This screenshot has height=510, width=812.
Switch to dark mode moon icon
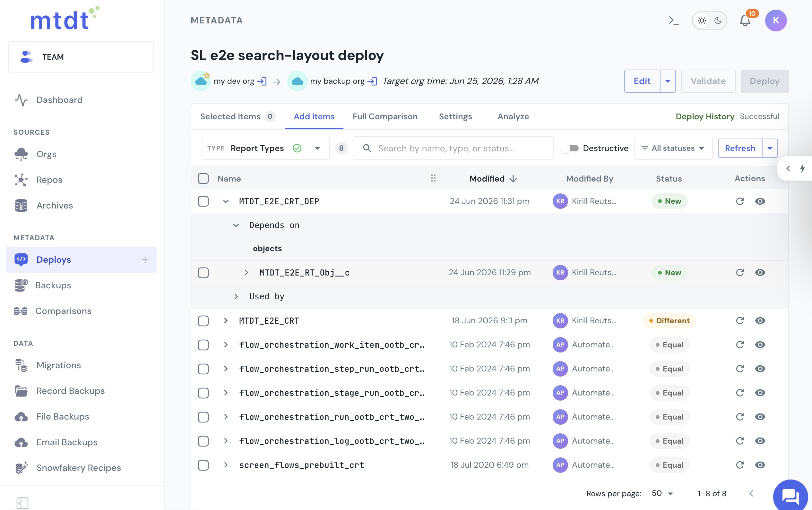point(718,21)
